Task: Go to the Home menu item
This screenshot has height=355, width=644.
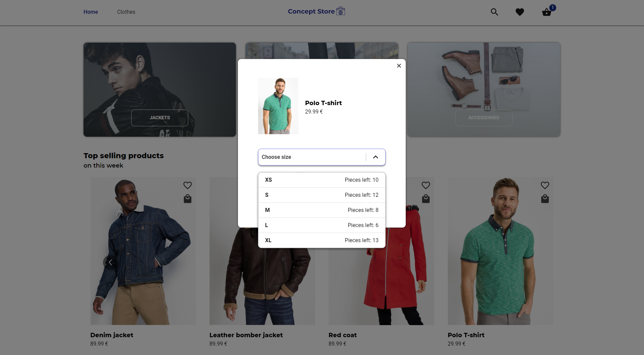Action: point(90,12)
